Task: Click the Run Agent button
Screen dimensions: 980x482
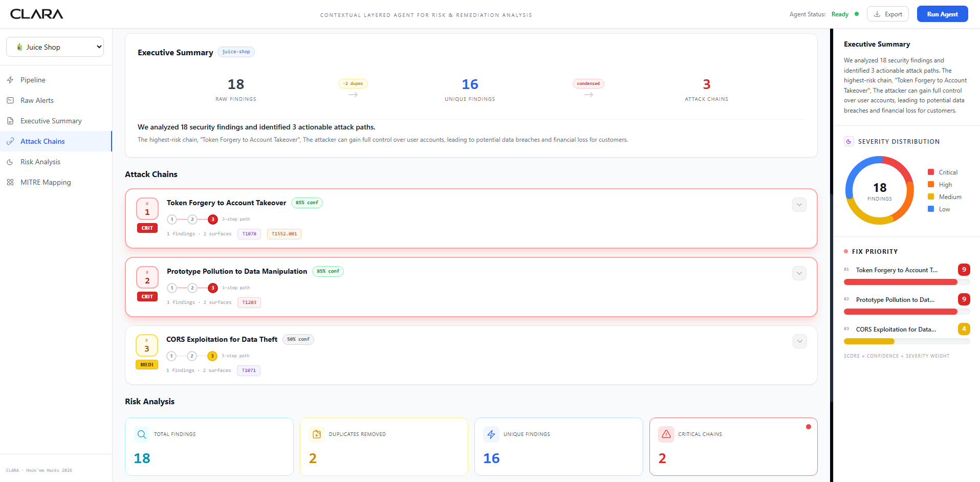Action: [x=942, y=14]
